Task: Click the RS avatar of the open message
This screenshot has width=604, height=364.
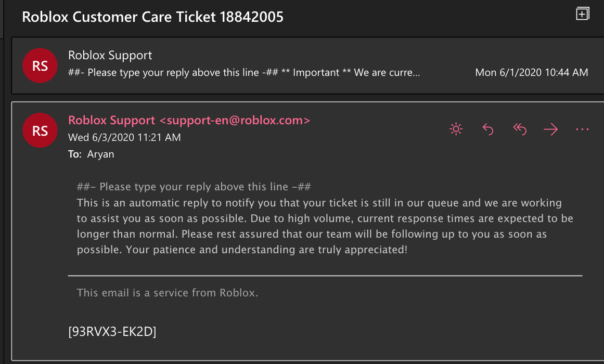Action: coord(40,130)
